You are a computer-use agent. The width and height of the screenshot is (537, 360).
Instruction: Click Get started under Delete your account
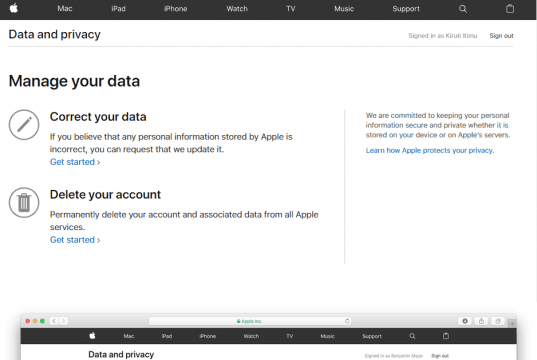(75, 240)
